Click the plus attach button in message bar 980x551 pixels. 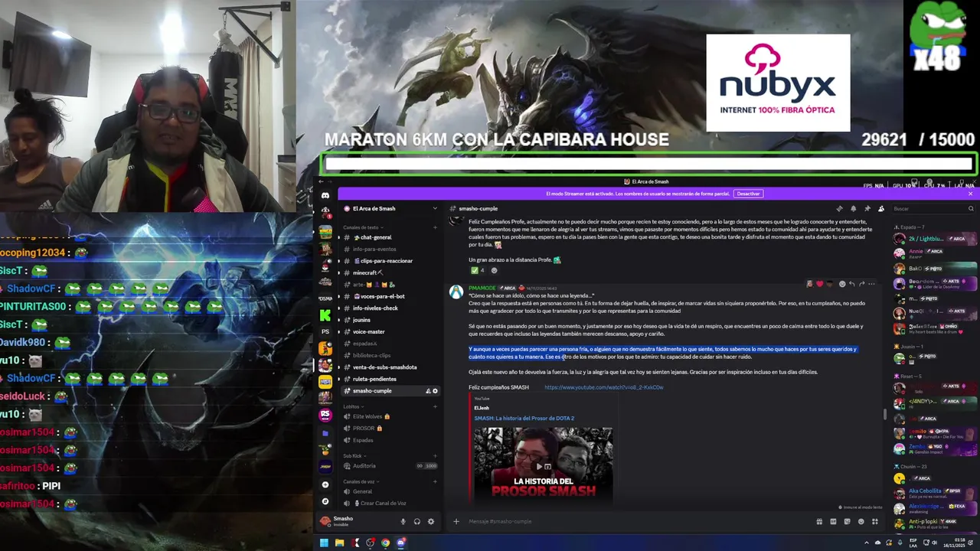(x=456, y=521)
